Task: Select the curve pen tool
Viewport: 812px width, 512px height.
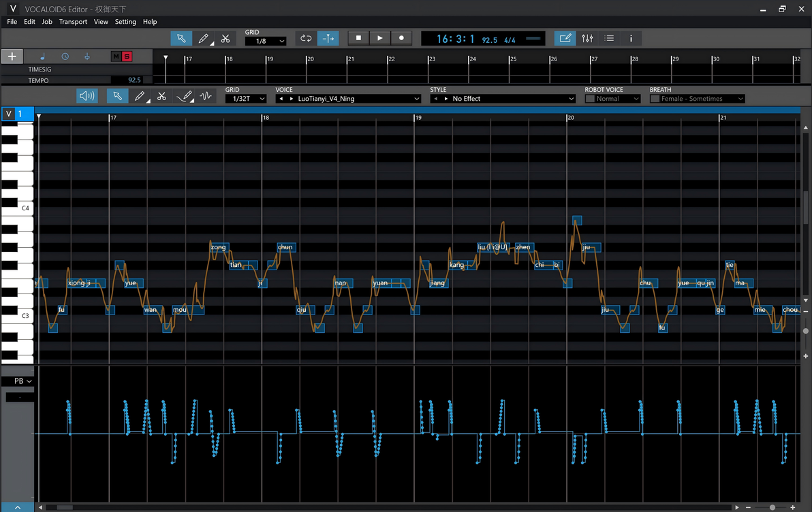Action: 185,96
